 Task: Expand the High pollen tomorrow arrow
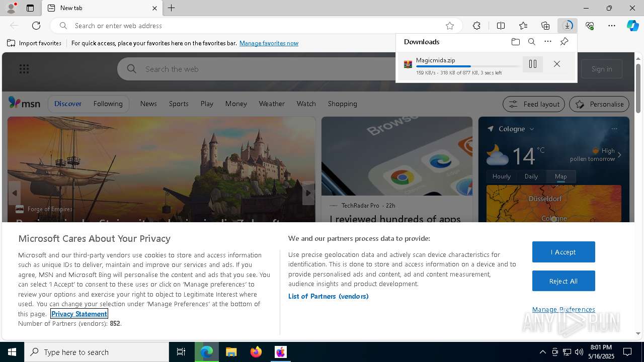(619, 155)
